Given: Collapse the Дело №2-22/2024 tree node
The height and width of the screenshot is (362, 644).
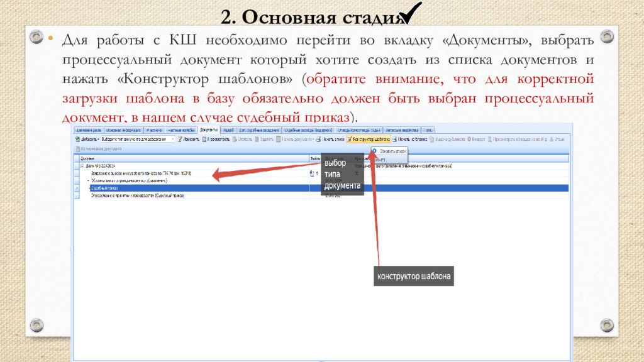Looking at the screenshot, I should pos(82,166).
